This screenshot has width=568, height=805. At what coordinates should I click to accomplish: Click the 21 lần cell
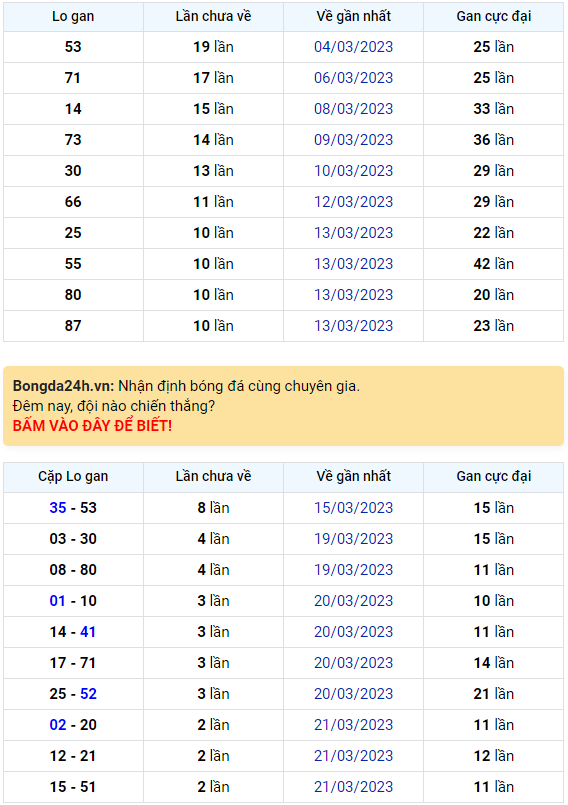[494, 694]
